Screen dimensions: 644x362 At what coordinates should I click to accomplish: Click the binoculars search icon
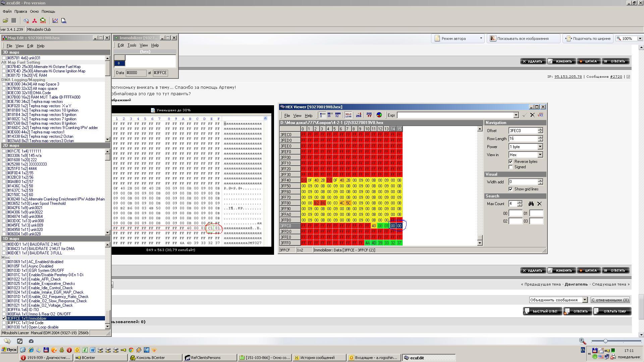(x=531, y=204)
